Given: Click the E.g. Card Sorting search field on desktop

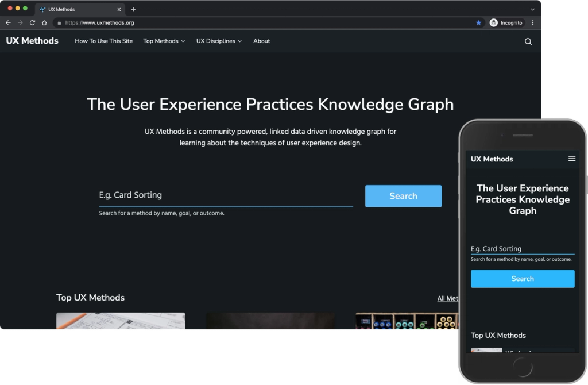Looking at the screenshot, I should (226, 195).
